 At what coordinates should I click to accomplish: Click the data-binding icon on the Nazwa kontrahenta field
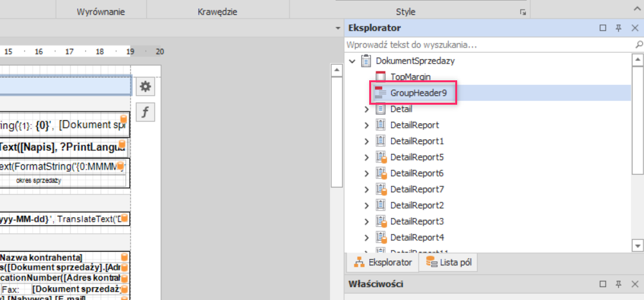125,257
